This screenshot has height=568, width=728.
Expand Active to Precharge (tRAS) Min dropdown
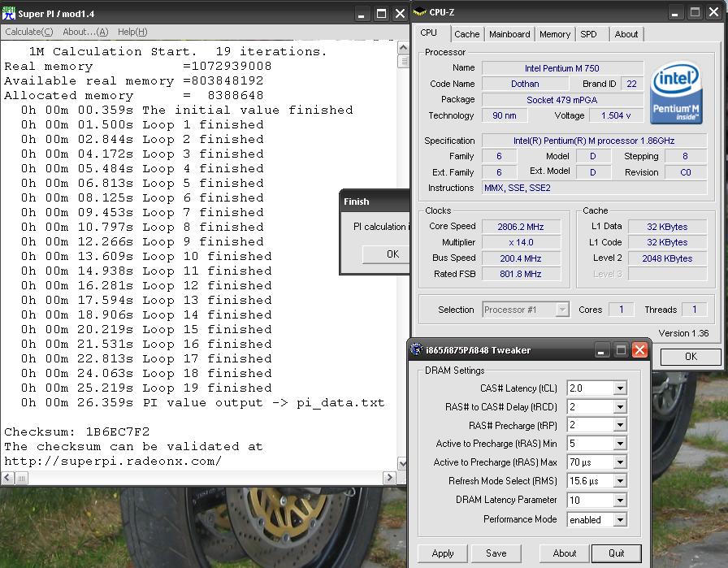click(620, 444)
